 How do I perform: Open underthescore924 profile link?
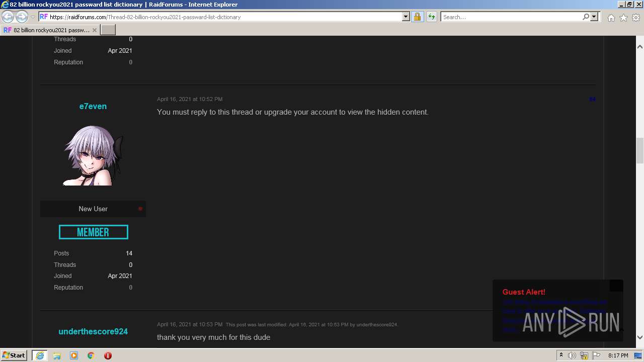click(x=93, y=331)
